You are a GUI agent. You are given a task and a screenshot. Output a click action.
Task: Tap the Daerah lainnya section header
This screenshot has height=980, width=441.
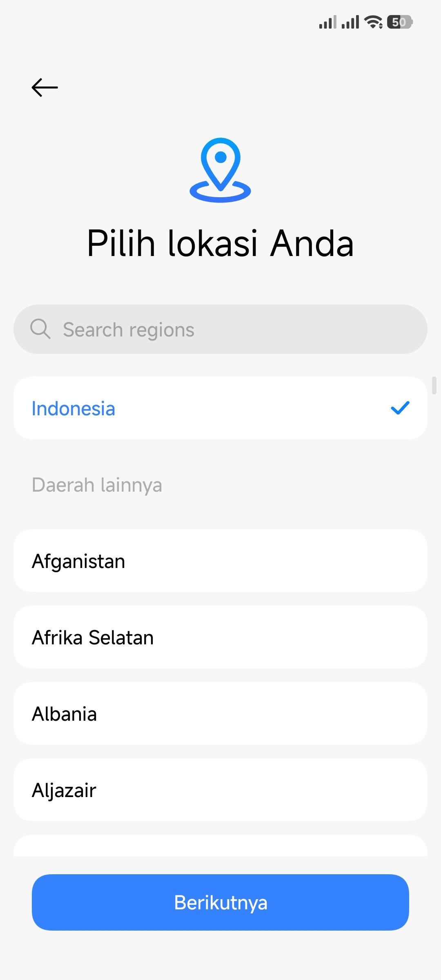click(97, 485)
